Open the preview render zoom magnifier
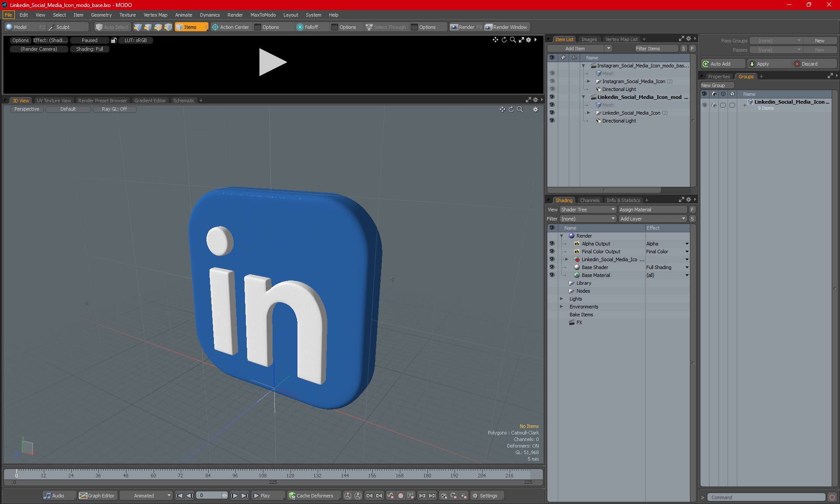This screenshot has height=504, width=840. (x=513, y=40)
